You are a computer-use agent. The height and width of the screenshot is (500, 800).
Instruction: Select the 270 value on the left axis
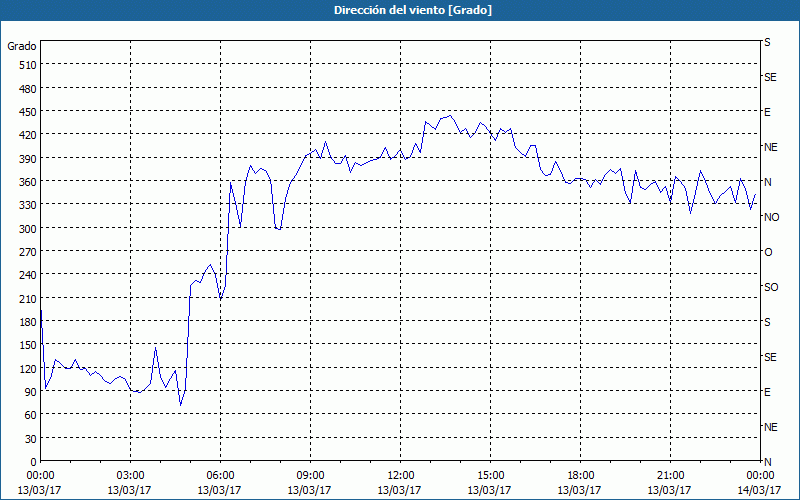tap(28, 252)
